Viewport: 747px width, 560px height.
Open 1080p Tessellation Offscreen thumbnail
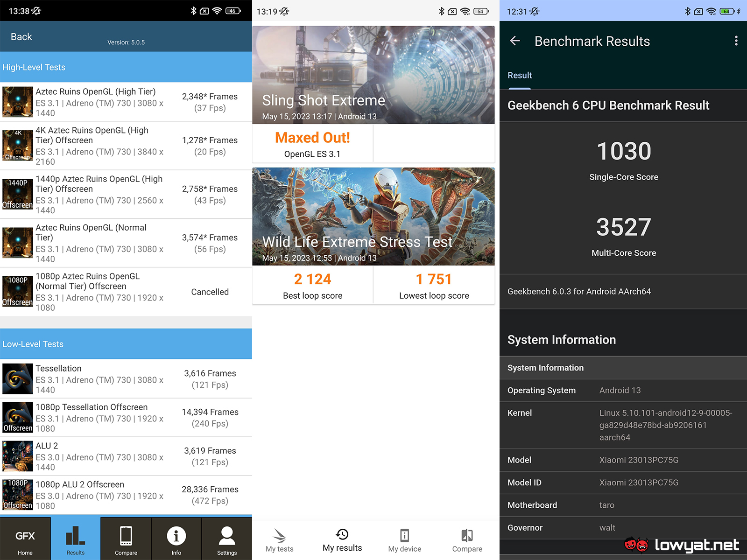(18, 418)
